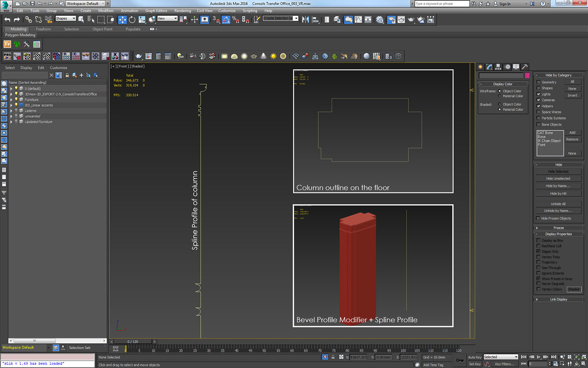
Task: Uncheck the Lights hide category checkbox
Action: tap(539, 94)
